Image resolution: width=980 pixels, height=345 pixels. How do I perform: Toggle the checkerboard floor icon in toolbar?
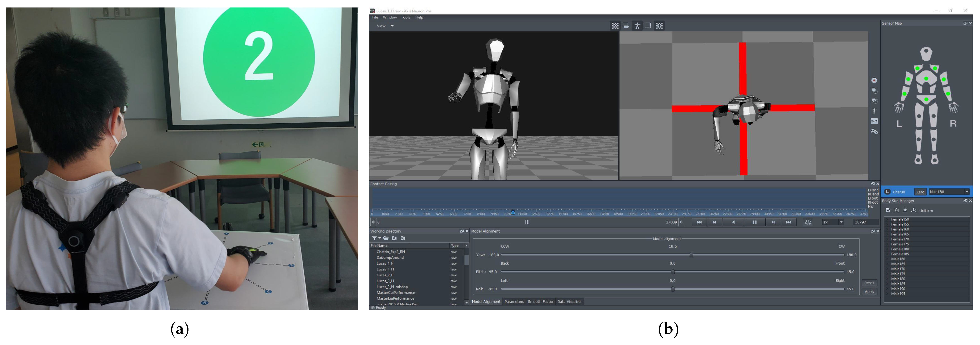[x=615, y=26]
